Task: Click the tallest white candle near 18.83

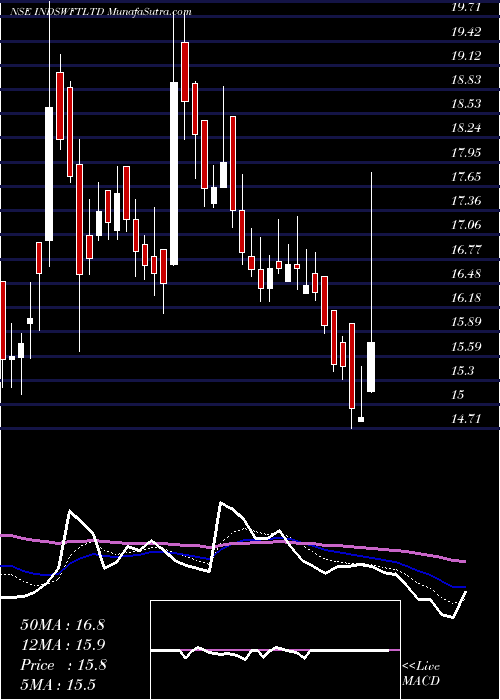Action: coord(174,174)
